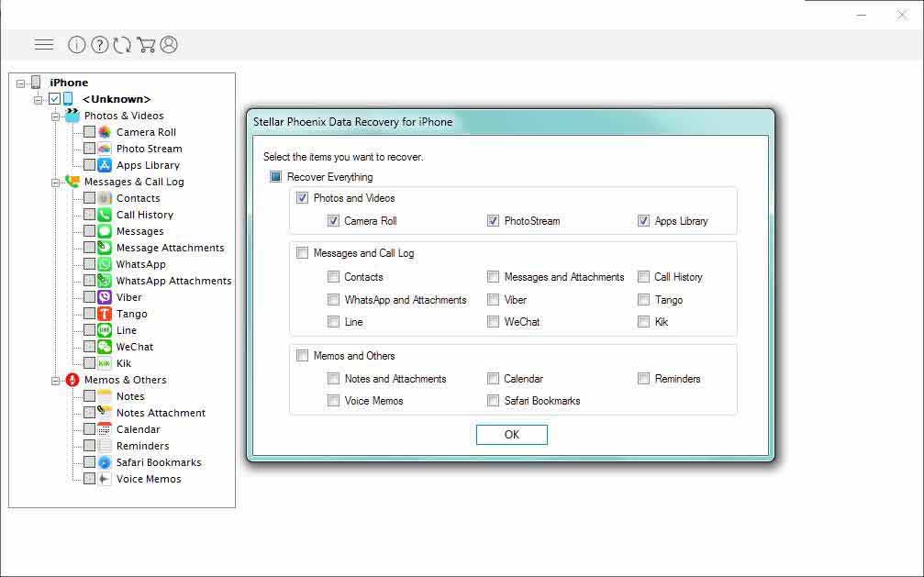
Task: Enable WhatsApp and Attachments checkbox
Action: [x=333, y=299]
